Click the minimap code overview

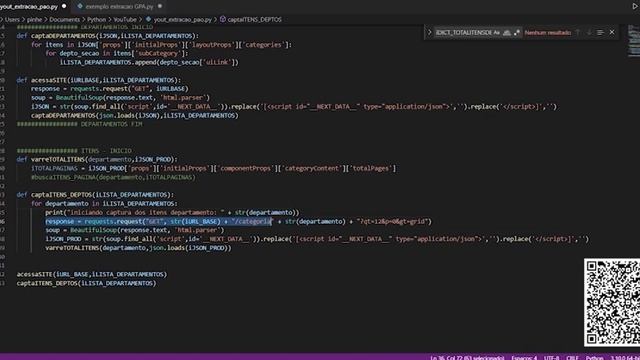pos(633,41)
